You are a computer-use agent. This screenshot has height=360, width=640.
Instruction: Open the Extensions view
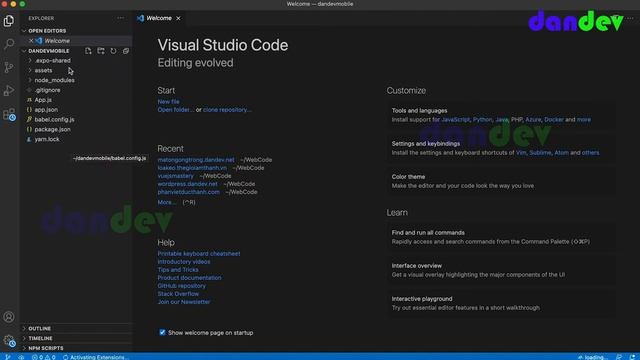(x=9, y=114)
